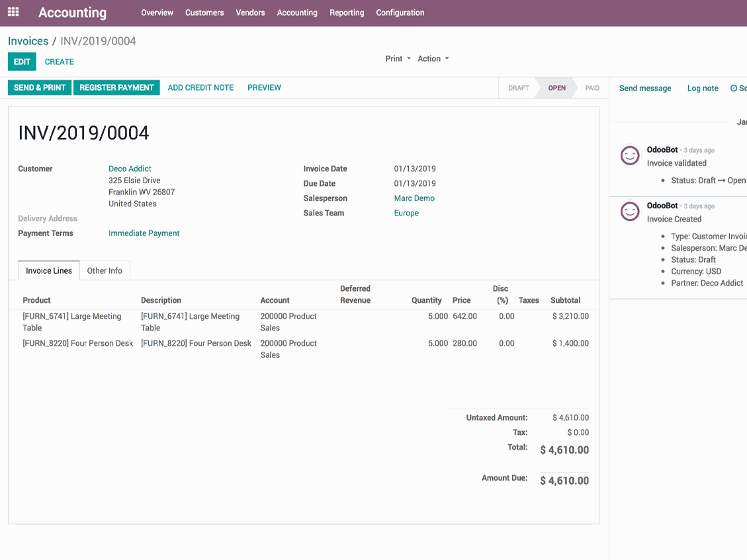Screen dimensions: 747x560
Task: Click the Register Payment button
Action: pos(116,88)
